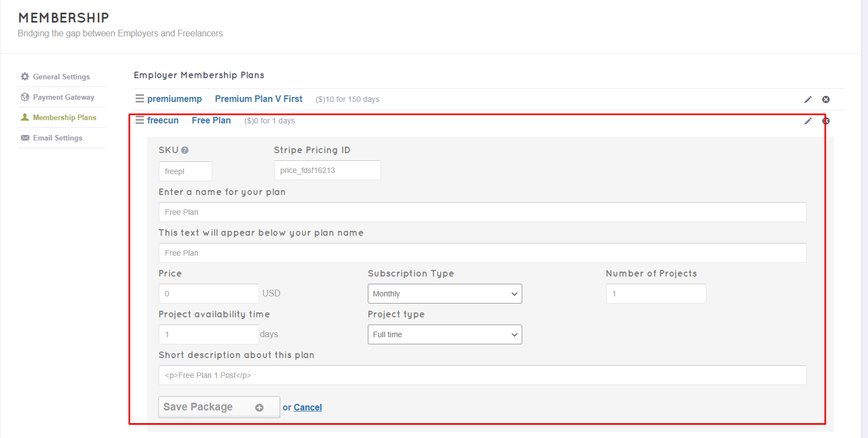The width and height of the screenshot is (868, 438).
Task: Open General Settings in the sidebar
Action: point(61,77)
